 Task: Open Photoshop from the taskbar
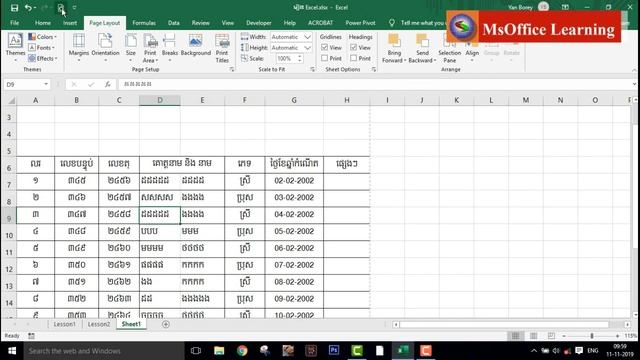(x=333, y=351)
